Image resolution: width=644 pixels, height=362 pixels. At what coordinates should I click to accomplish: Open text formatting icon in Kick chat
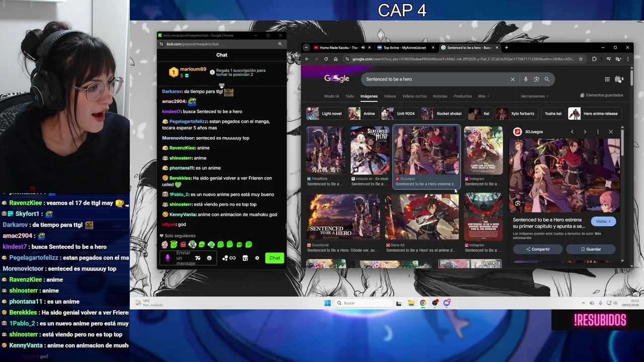(x=198, y=258)
